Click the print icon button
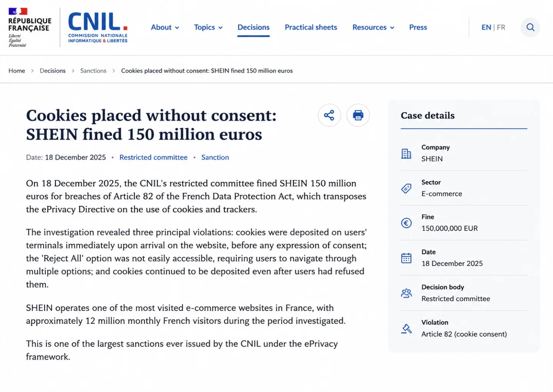 tap(358, 115)
